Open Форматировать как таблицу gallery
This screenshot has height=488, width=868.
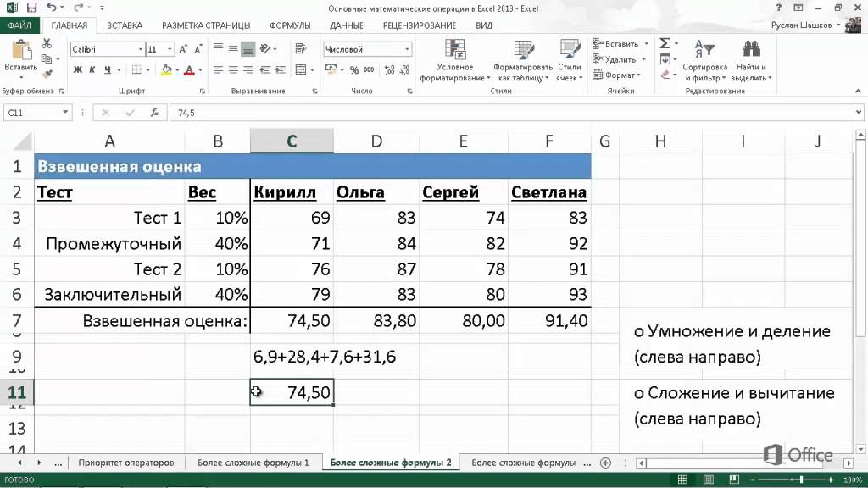523,60
